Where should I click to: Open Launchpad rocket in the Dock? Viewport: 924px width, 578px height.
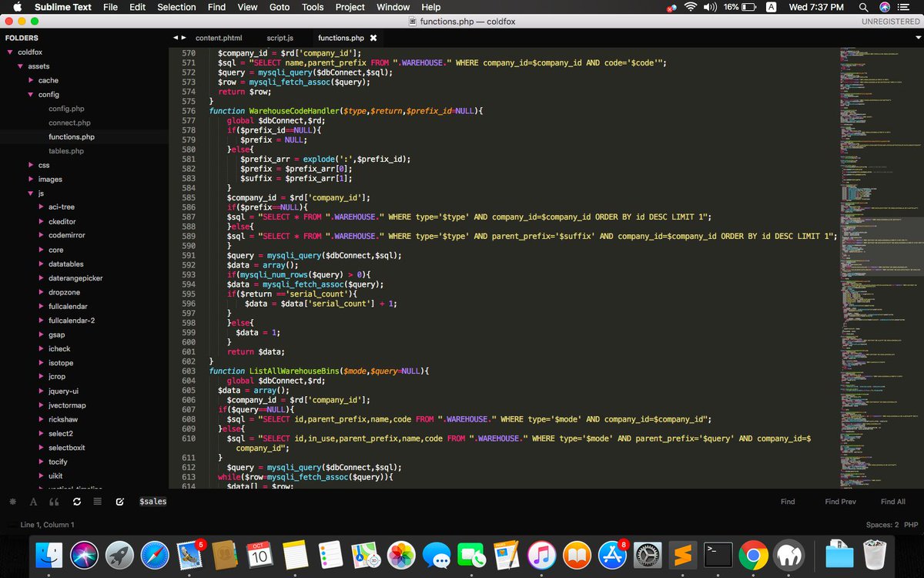click(x=120, y=554)
